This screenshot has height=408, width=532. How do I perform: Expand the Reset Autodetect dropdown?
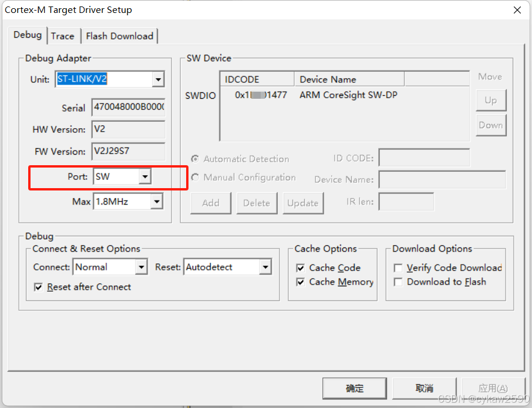(265, 267)
